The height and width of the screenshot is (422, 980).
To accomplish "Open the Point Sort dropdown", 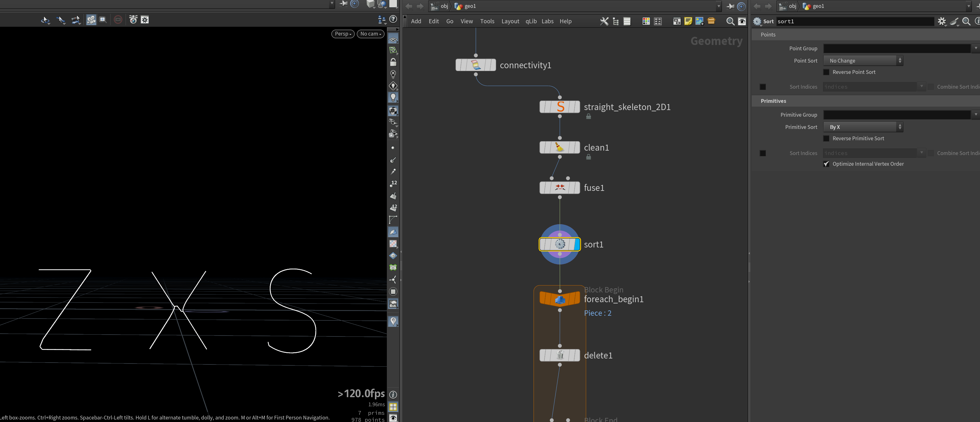I will [863, 61].
